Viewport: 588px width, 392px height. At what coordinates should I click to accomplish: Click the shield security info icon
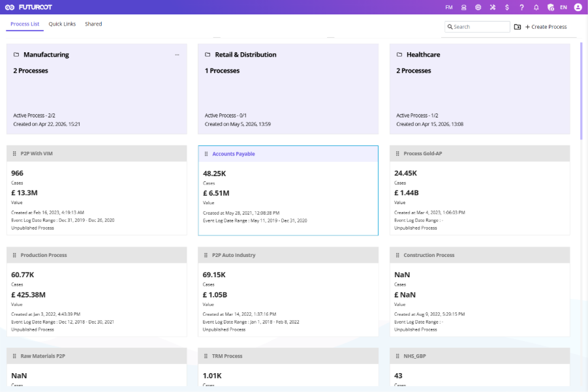551,7
